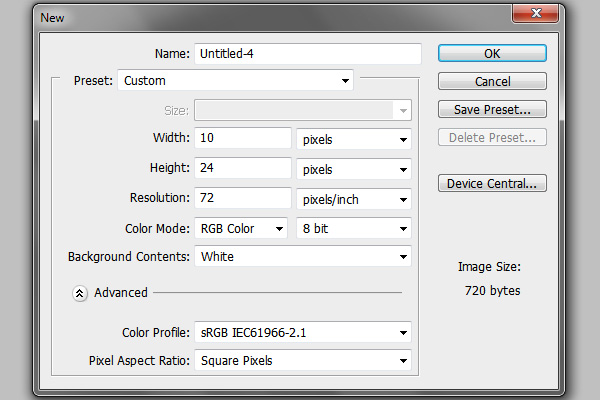Image resolution: width=600 pixels, height=400 pixels.
Task: Click the Resolution input field
Action: coord(243,198)
